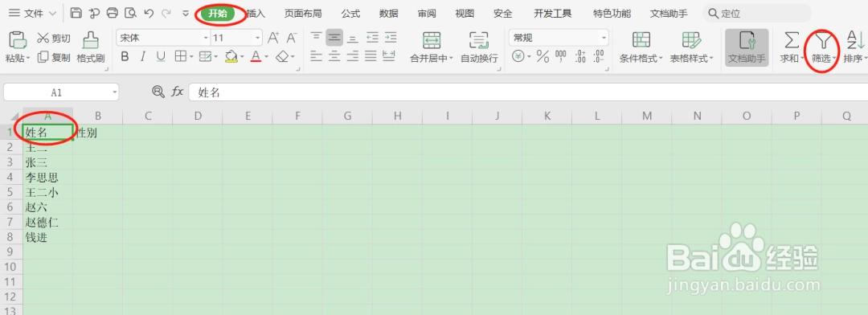Image resolution: width=868 pixels, height=315 pixels.
Task: Click the formula bar showing 姓名
Action: tap(528, 92)
